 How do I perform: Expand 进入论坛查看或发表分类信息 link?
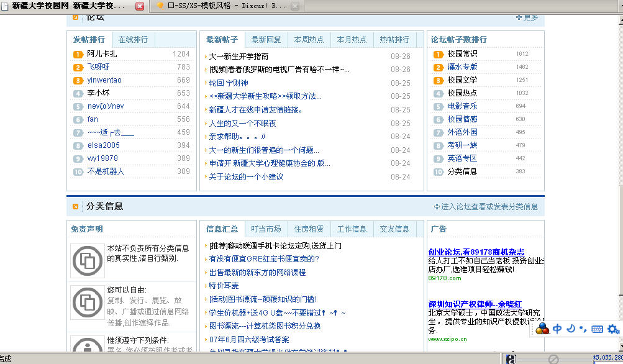click(486, 207)
